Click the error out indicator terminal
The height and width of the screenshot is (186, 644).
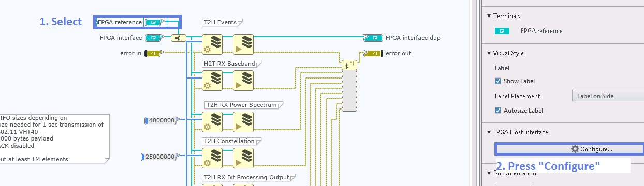tap(373, 53)
